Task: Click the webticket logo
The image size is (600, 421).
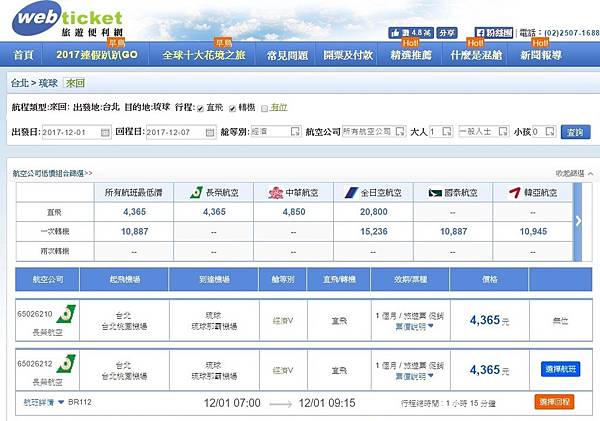Action: [x=67, y=20]
